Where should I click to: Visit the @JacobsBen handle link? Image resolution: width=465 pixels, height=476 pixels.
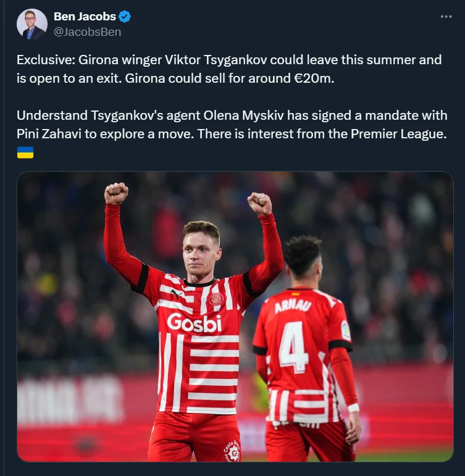[88, 32]
